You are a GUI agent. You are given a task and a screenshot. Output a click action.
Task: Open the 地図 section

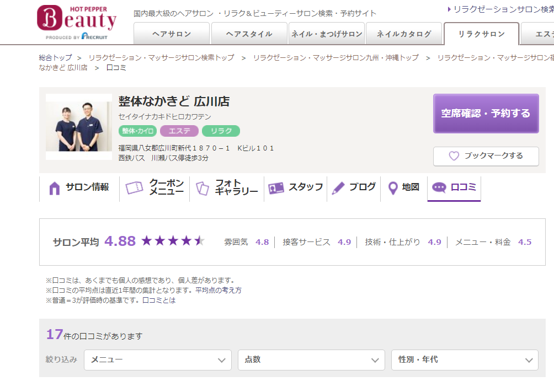click(404, 189)
